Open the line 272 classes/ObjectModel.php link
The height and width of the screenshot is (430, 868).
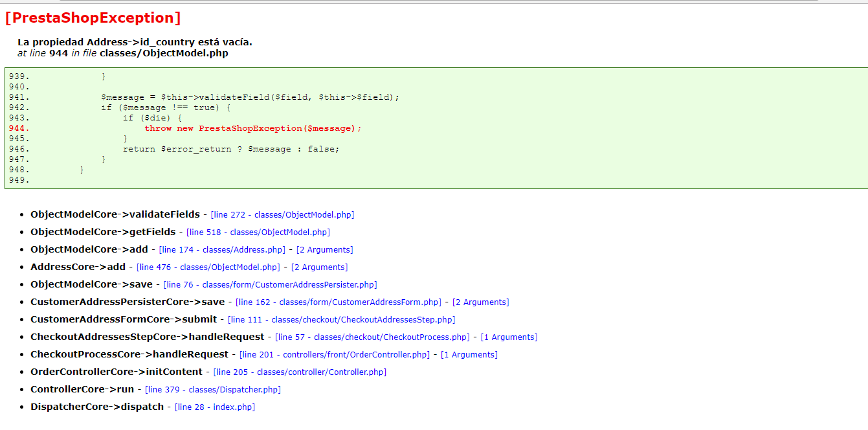(282, 214)
